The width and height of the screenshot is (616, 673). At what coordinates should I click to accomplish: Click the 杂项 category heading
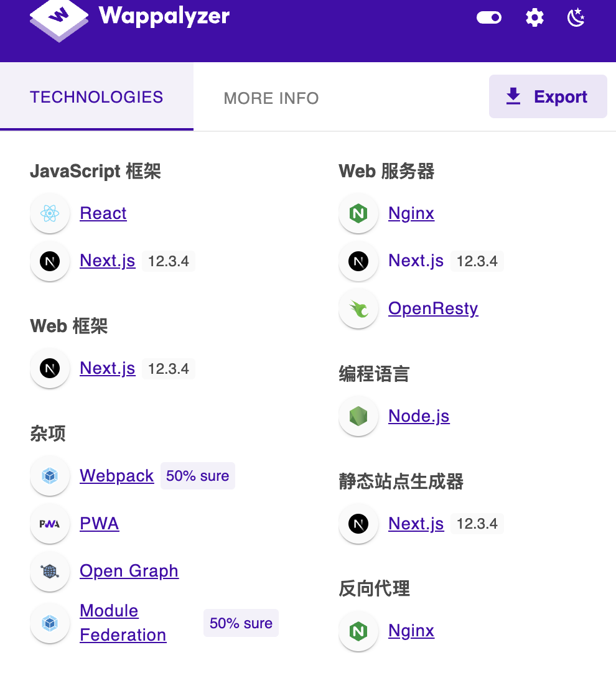tap(48, 434)
